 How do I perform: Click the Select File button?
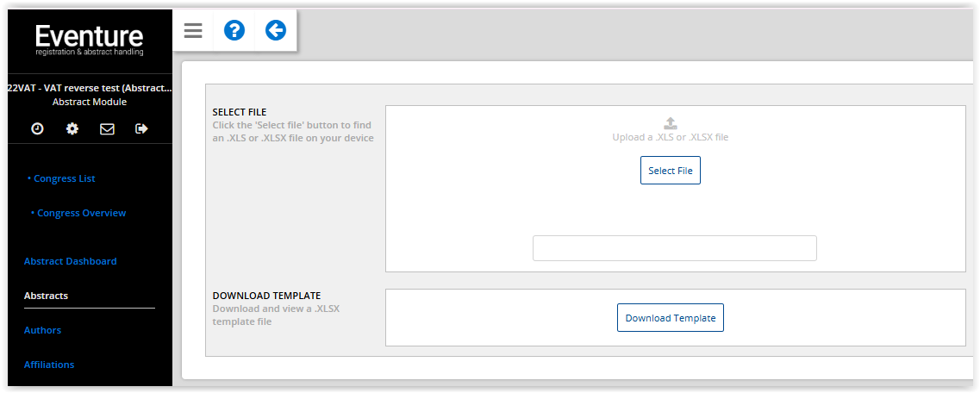671,171
